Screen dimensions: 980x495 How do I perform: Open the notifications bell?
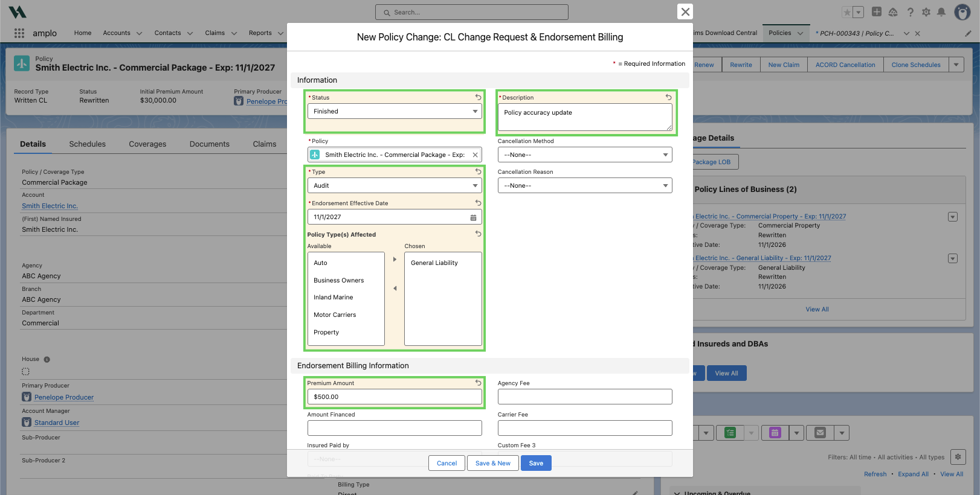point(941,12)
